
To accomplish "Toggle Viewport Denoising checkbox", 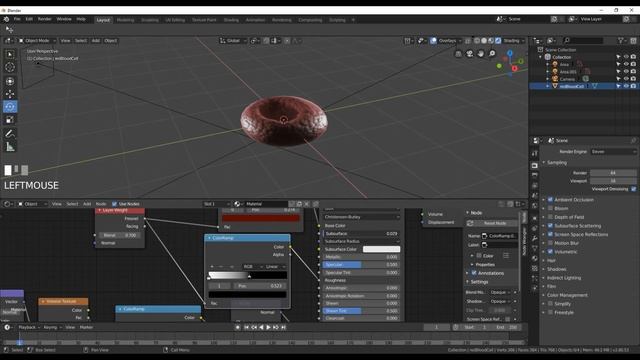I will [x=633, y=189].
